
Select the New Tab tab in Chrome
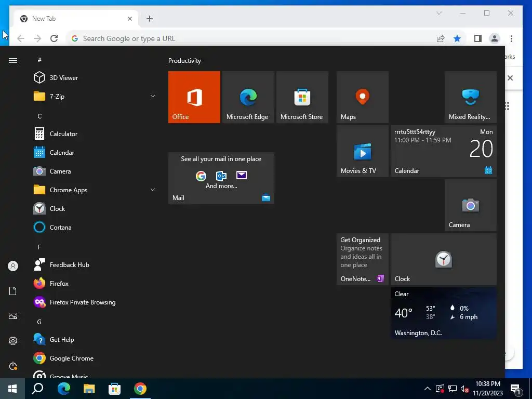click(x=76, y=19)
